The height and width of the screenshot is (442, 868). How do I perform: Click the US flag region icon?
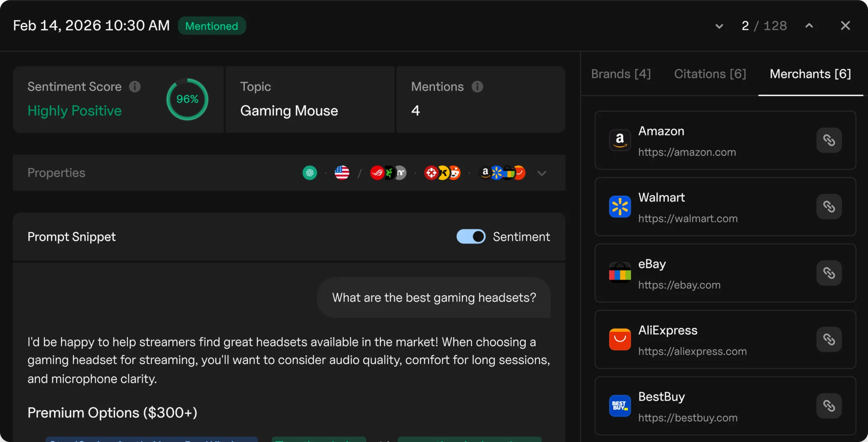[x=342, y=173]
